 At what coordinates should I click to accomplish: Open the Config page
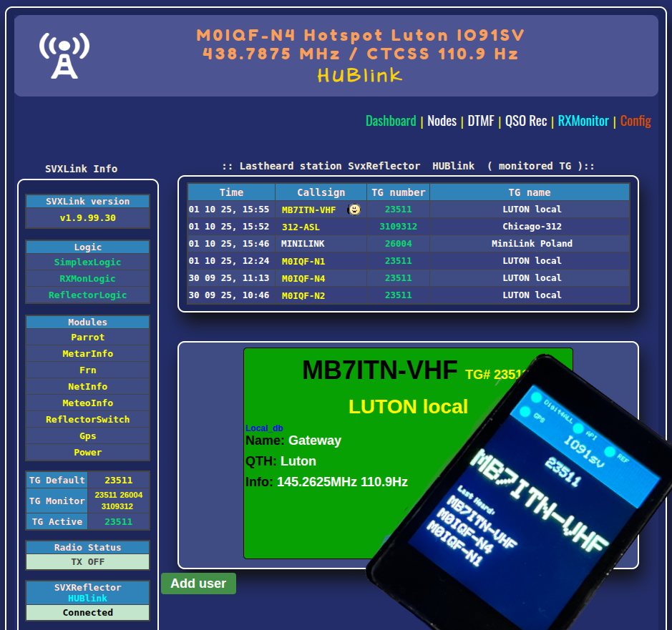click(x=636, y=121)
